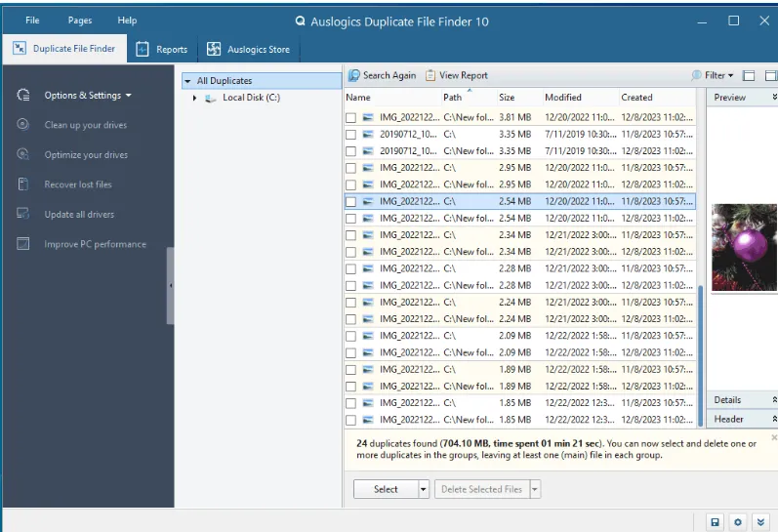
Task: Click the image file icon on the 3.81 MB row
Action: click(x=368, y=117)
